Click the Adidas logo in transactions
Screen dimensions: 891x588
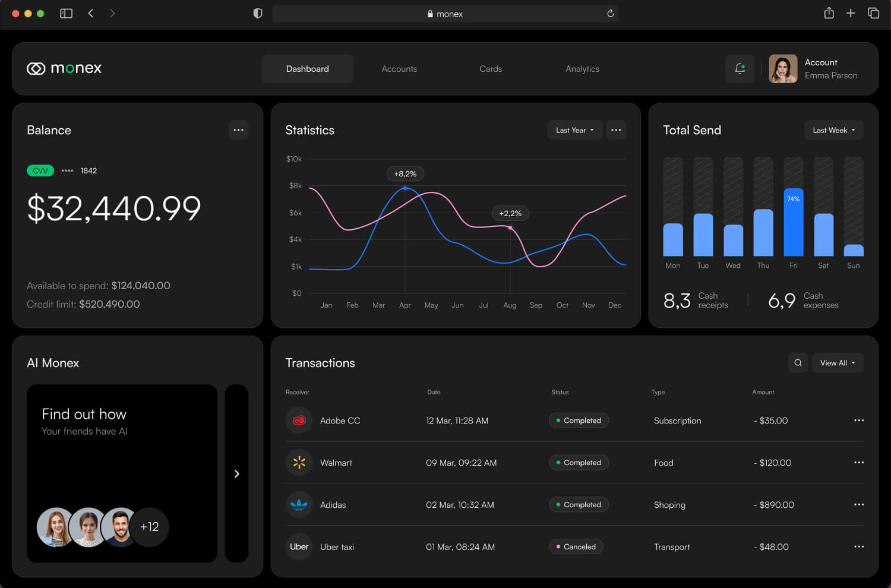299,504
